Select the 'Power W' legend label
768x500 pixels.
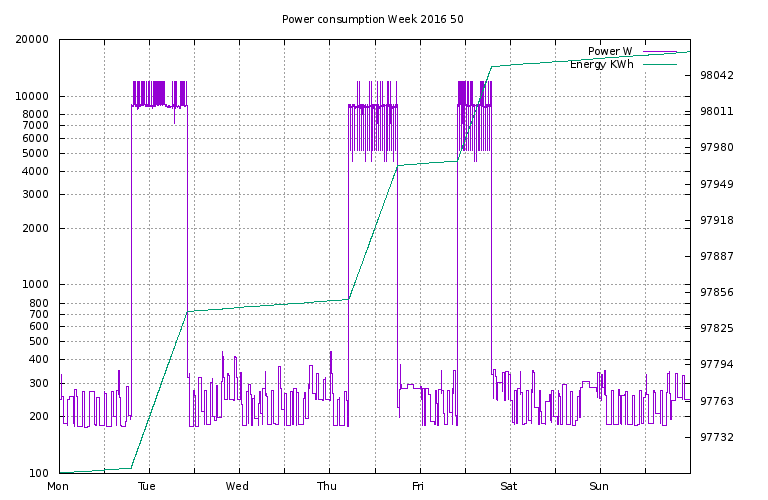(x=609, y=51)
